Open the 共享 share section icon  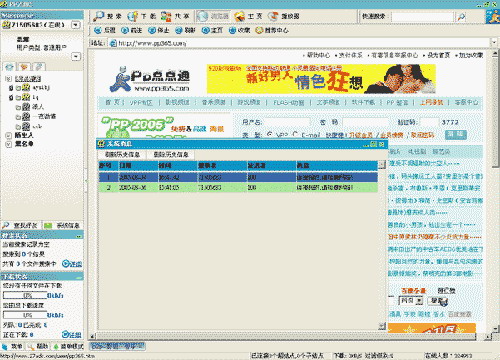(175, 16)
